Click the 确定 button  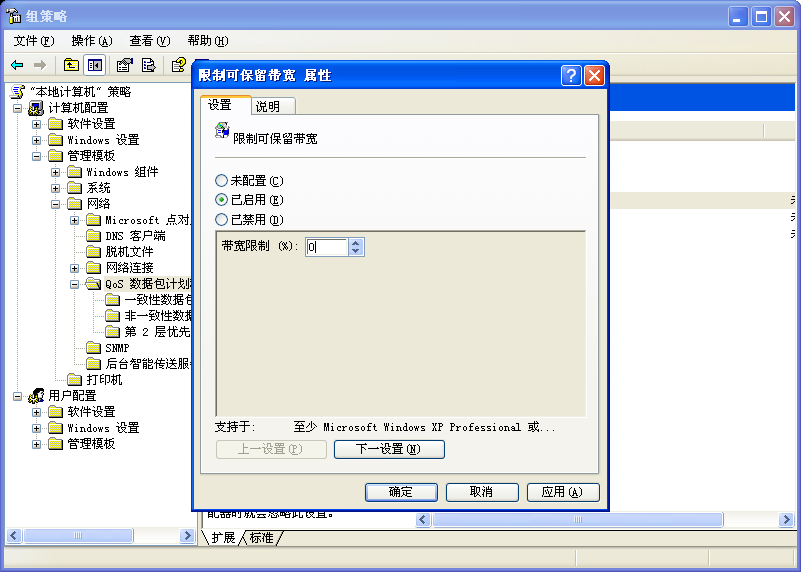[x=401, y=492]
